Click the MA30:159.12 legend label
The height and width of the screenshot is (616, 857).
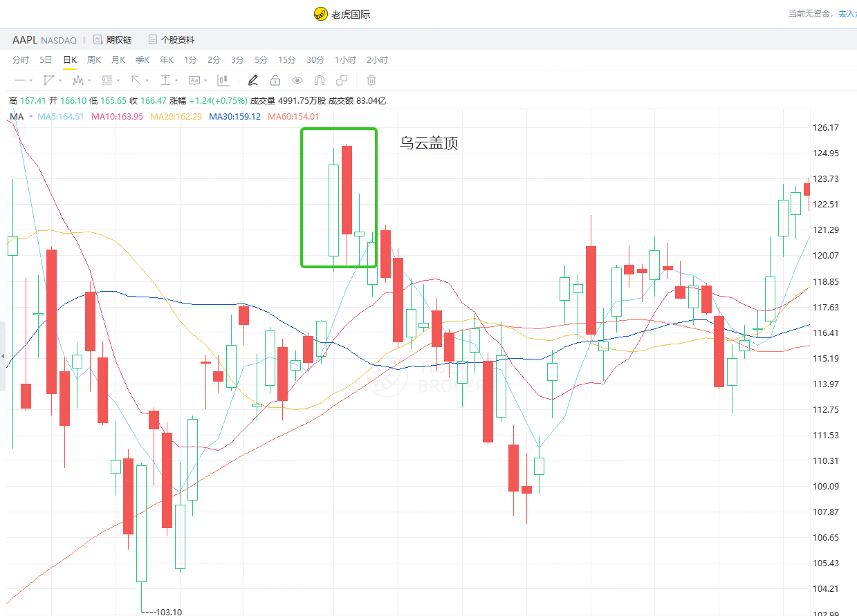(235, 117)
